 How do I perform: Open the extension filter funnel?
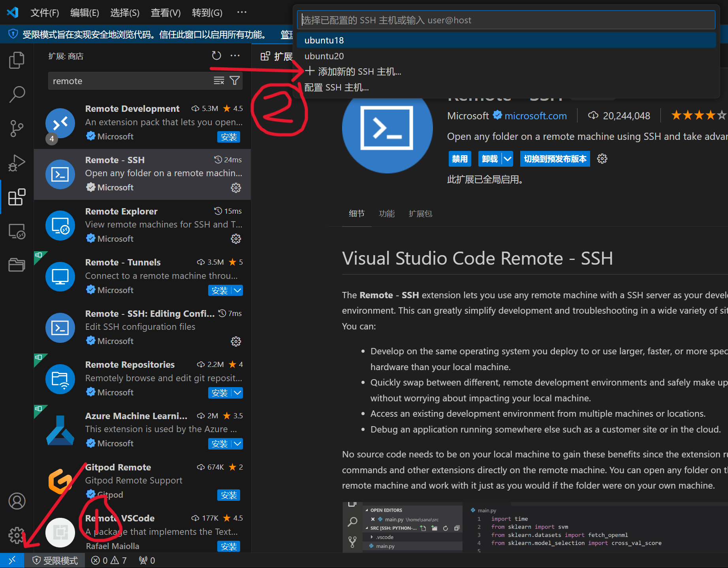(235, 81)
